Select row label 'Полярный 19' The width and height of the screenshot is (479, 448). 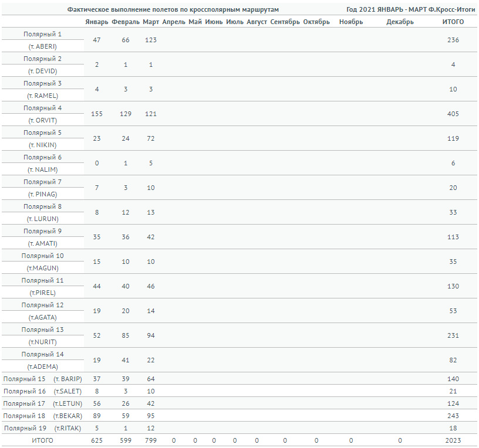point(25,429)
